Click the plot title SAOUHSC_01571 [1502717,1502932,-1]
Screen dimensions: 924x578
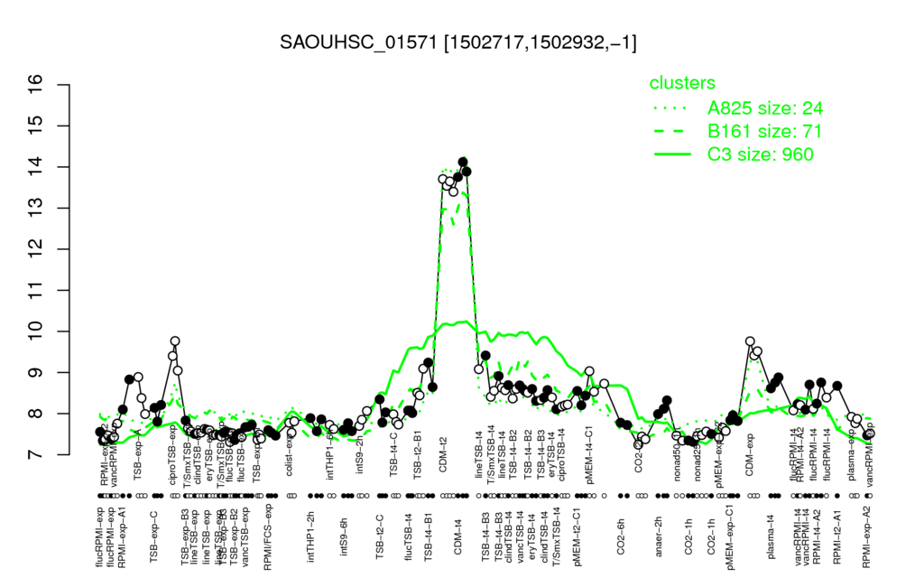(x=457, y=42)
